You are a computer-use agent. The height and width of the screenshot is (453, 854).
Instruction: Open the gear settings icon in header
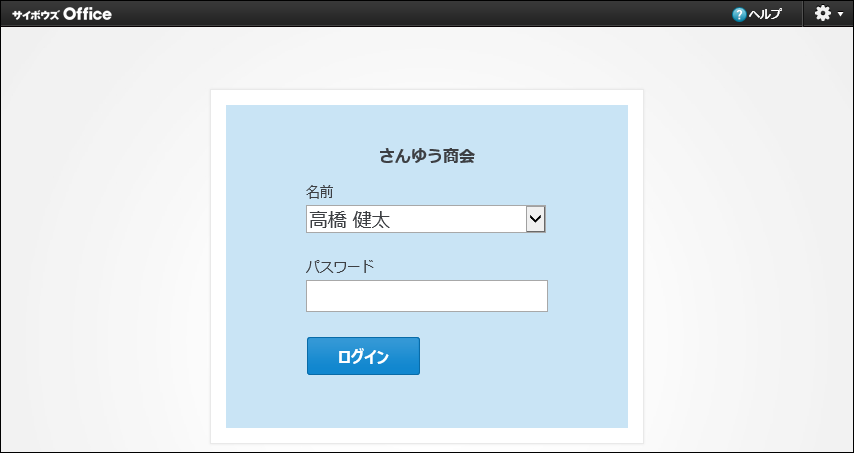[x=823, y=14]
